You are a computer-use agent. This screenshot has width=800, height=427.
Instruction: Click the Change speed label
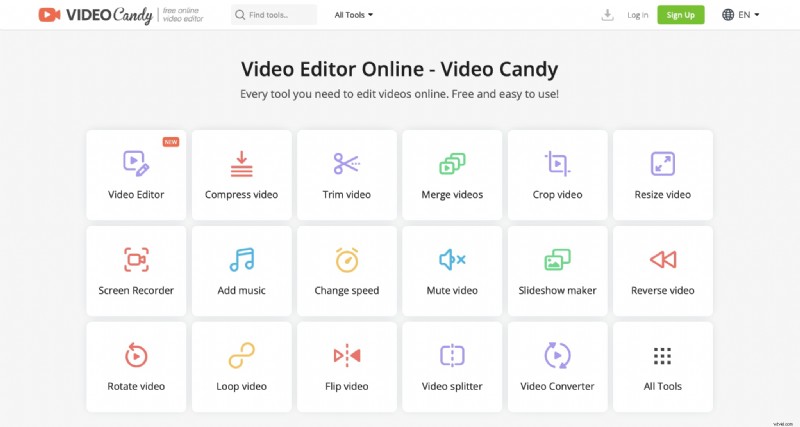point(347,290)
